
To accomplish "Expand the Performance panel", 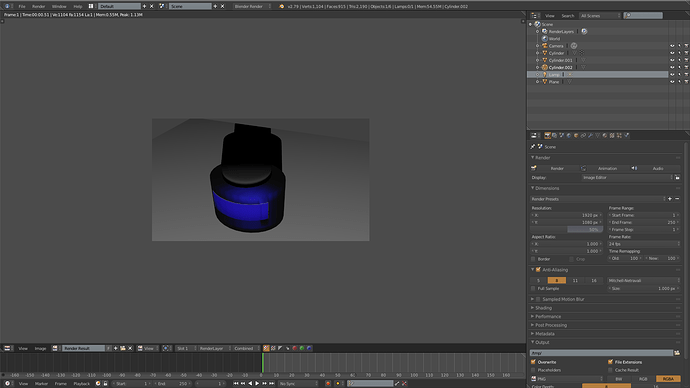I will 532,316.
